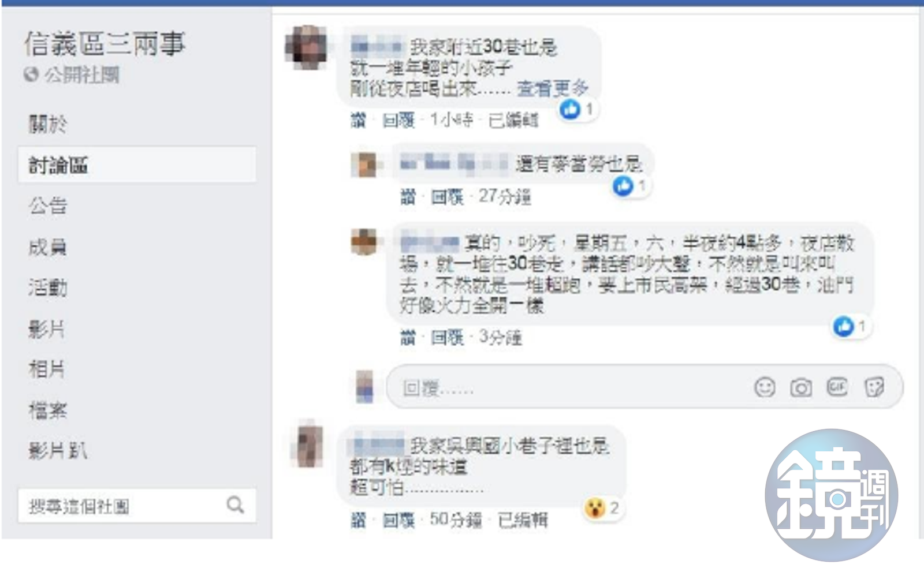This screenshot has height=579, width=924.
Task: Insert a GIF in the reply
Action: pyautogui.click(x=837, y=387)
